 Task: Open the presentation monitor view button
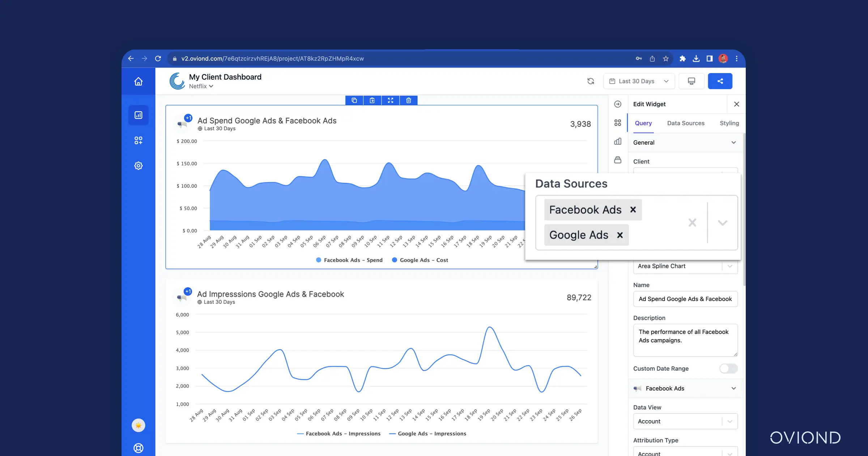691,81
